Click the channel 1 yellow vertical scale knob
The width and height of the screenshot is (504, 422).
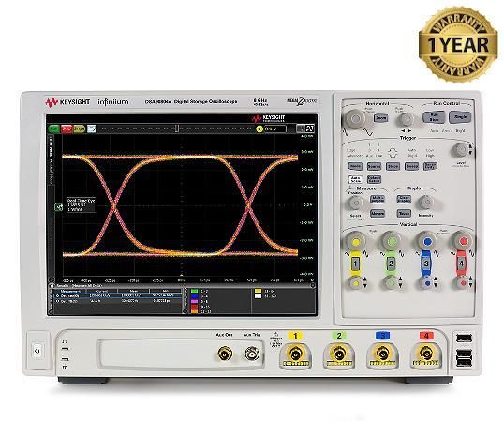tap(355, 242)
